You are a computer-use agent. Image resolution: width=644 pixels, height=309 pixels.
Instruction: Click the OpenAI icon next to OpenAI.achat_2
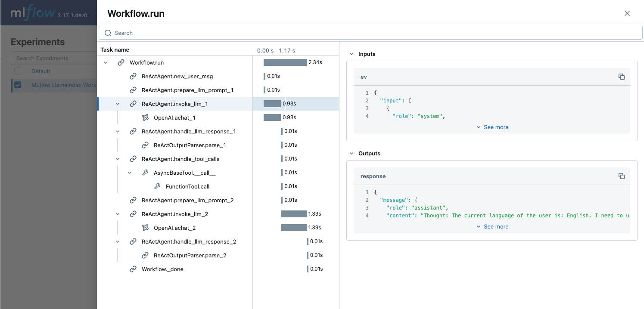145,228
